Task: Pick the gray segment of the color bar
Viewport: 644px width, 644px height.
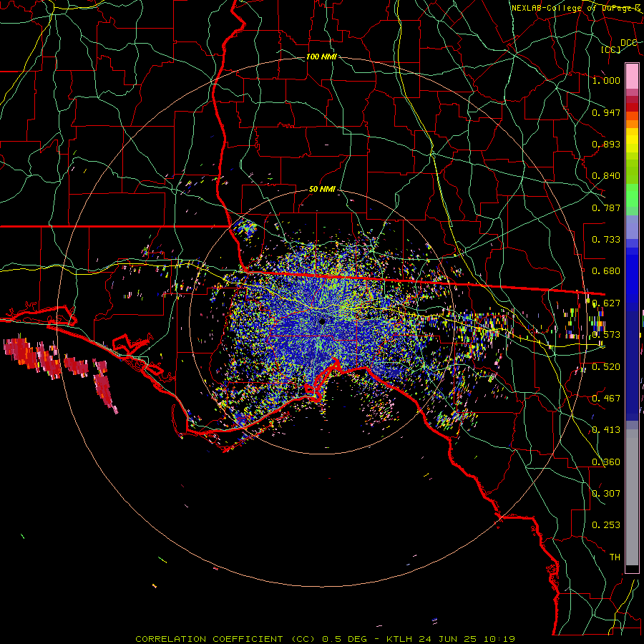Action: tap(632, 497)
